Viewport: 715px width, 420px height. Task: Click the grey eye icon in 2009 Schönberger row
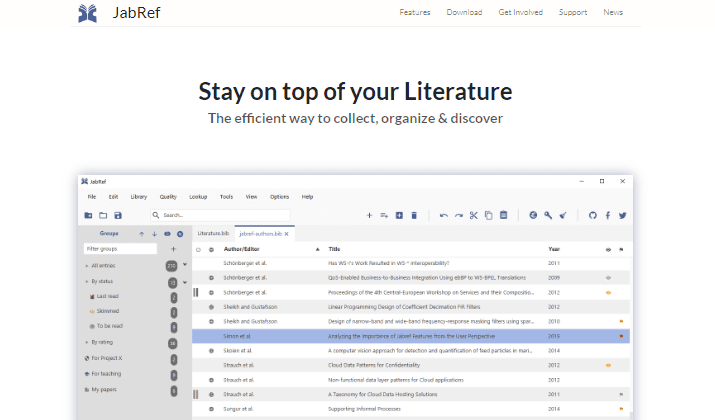click(x=608, y=278)
